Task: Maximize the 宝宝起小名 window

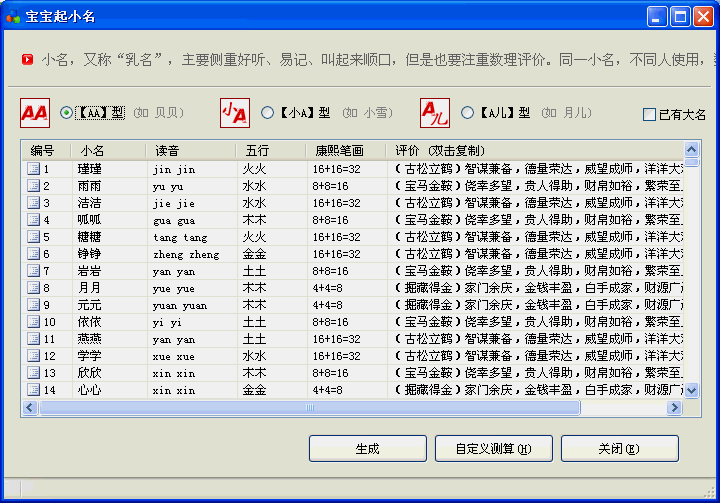Action: click(680, 17)
